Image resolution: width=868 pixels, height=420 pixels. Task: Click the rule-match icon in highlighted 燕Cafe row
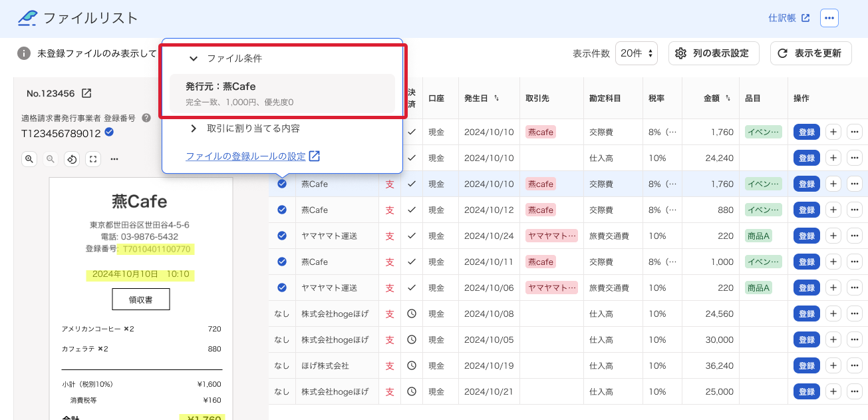point(282,184)
